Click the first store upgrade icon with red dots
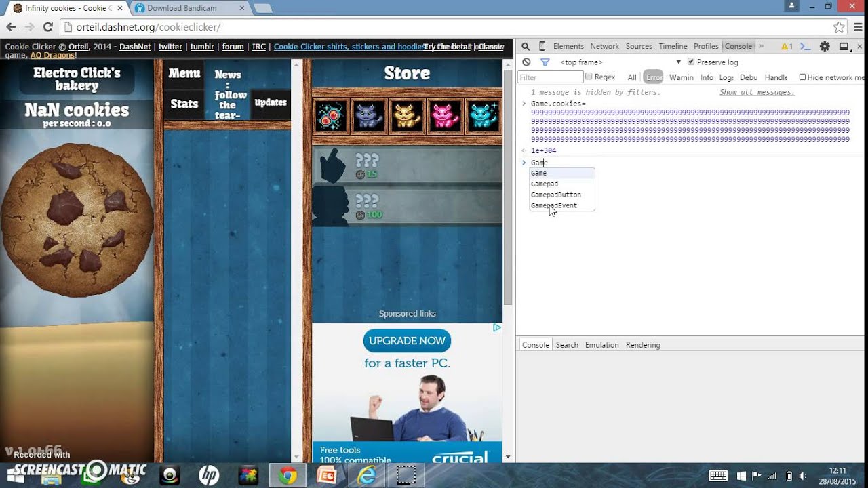Viewport: 868px width, 488px height. click(x=331, y=115)
